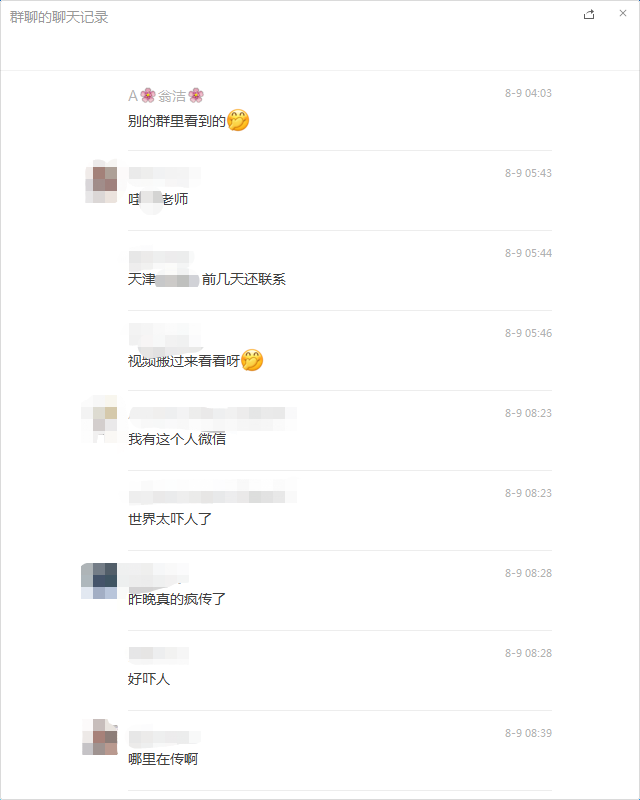Viewport: 640px width, 800px height.
Task: Click the share icon in the title bar
Action: coord(589,14)
